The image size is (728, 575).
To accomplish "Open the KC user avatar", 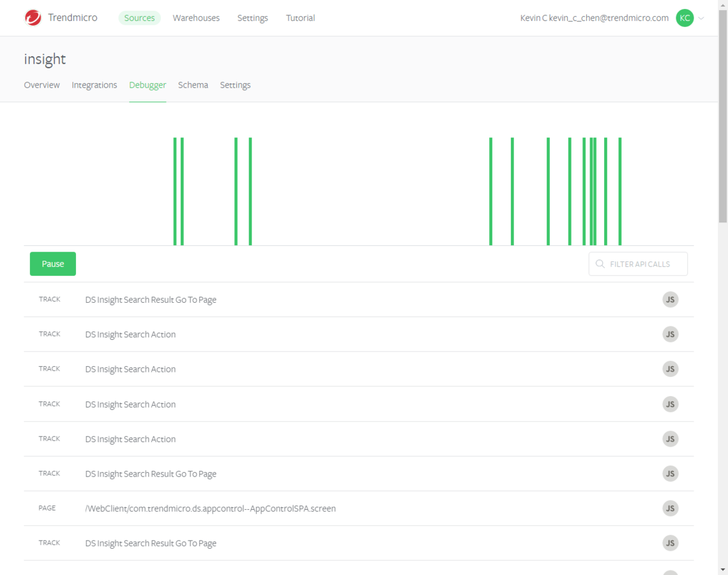I will tap(685, 18).
